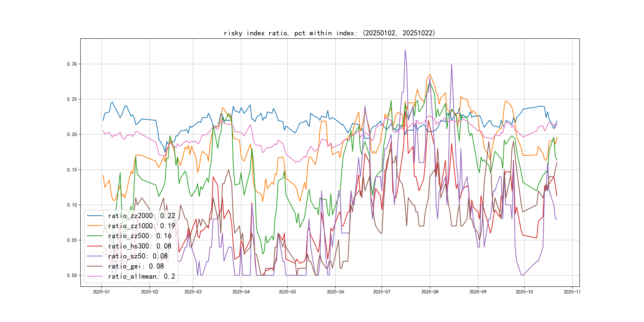Click the ratio_hs300 legend label
The height and width of the screenshot is (322, 644).
(140, 246)
